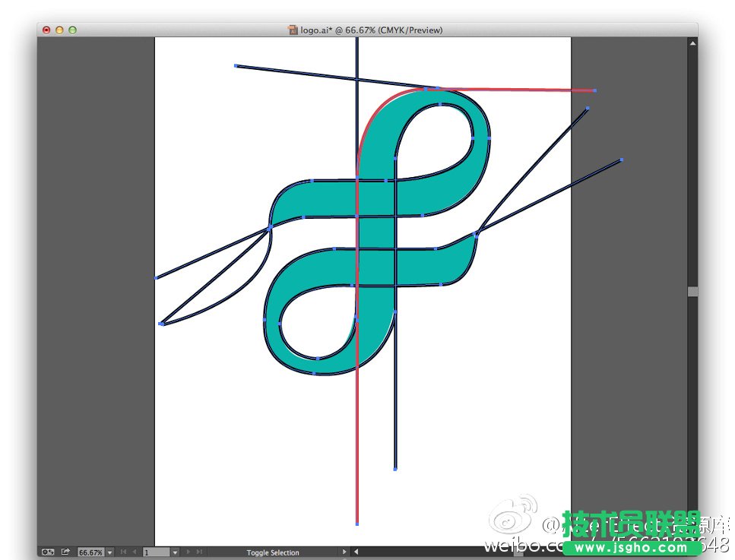Click the Toggle Selection status text
Viewport: 735px width, 560px height.
pyautogui.click(x=274, y=552)
